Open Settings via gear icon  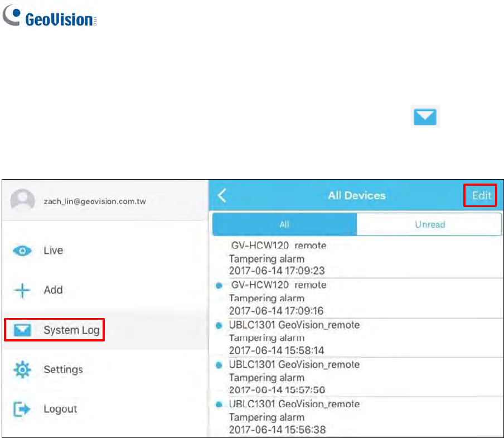click(22, 369)
